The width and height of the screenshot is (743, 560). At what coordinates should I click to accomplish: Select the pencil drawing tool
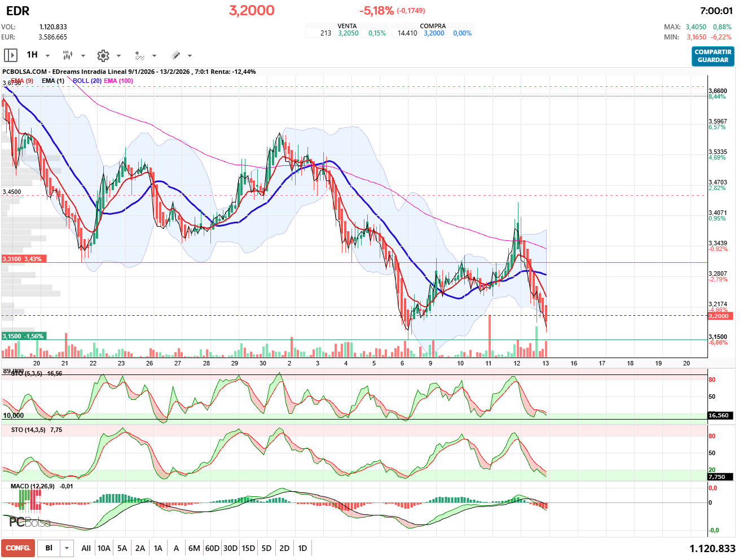point(175,55)
